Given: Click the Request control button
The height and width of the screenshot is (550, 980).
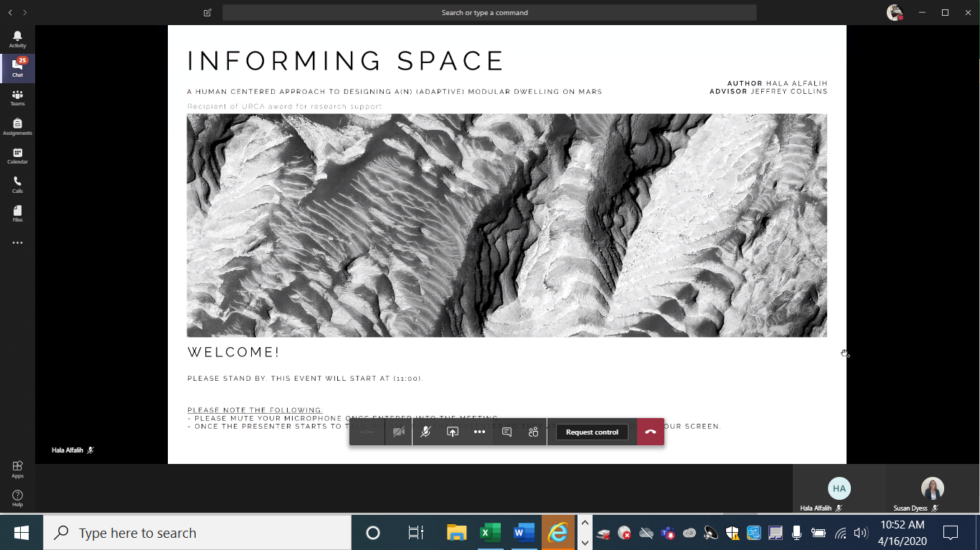Looking at the screenshot, I should [x=592, y=432].
